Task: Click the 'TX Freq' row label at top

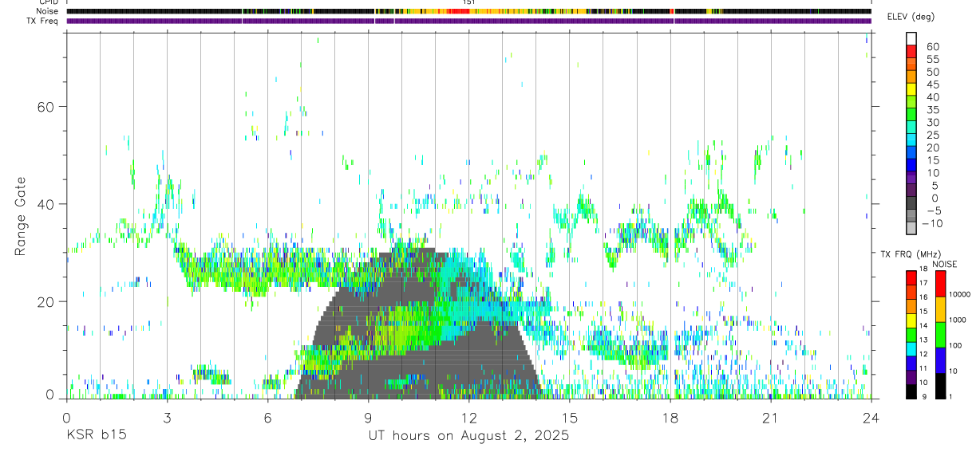Action: (43, 21)
